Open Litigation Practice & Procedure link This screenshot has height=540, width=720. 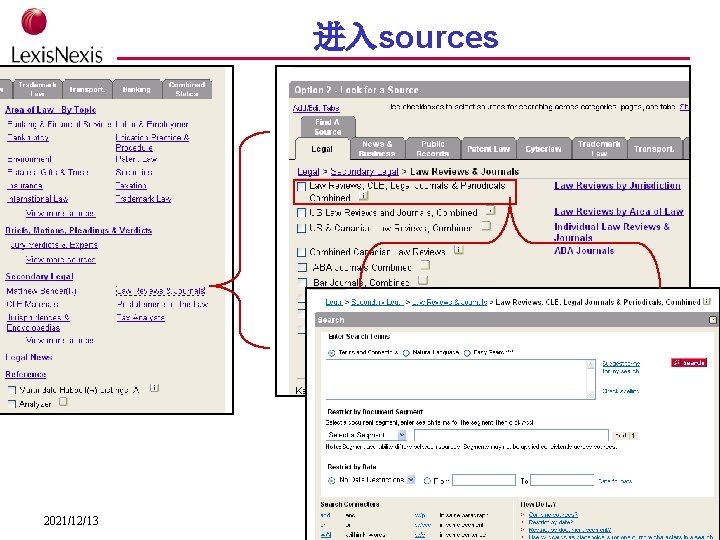tap(152, 142)
